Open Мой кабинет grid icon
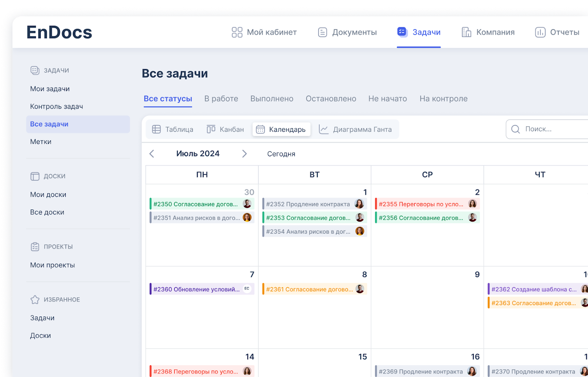 pyautogui.click(x=237, y=32)
